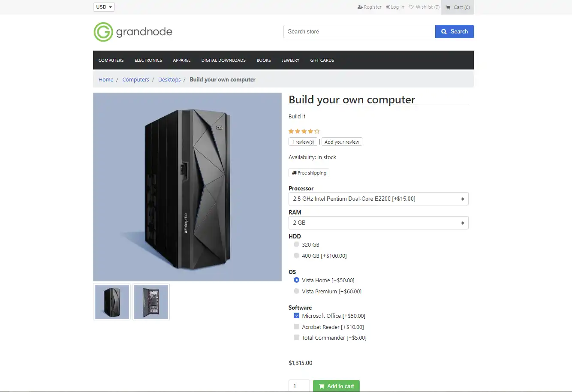Click the star rating icons
This screenshot has height=392, width=572.
(x=304, y=131)
